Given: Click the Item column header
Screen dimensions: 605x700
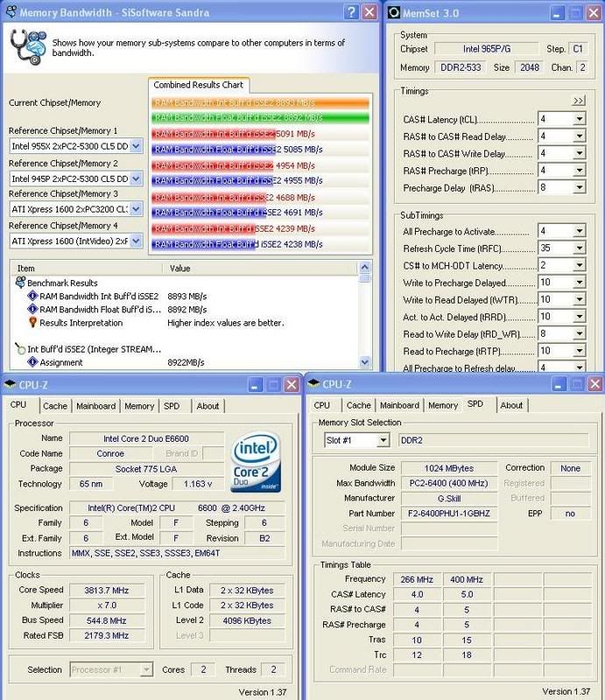Looking at the screenshot, I should (x=86, y=268).
